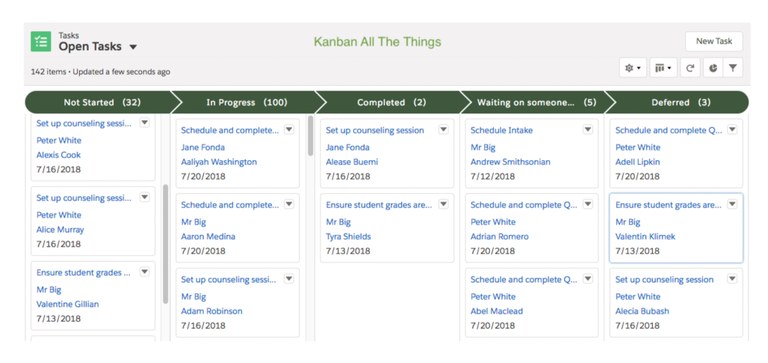Open the dropdown on the Alecia Bubash card
Viewport: 768px width, 363px height.
click(x=732, y=279)
